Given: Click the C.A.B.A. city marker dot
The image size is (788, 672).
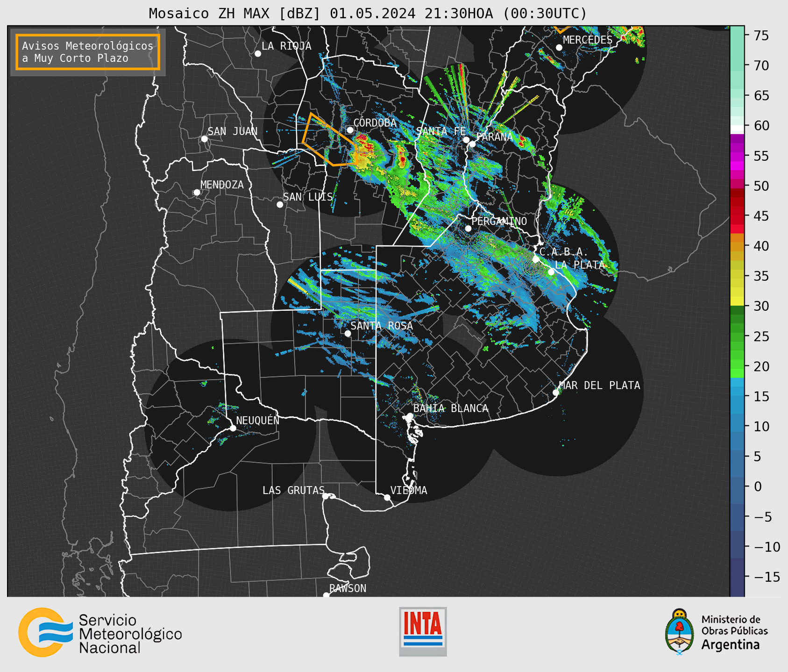Looking at the screenshot, I should pyautogui.click(x=536, y=259).
